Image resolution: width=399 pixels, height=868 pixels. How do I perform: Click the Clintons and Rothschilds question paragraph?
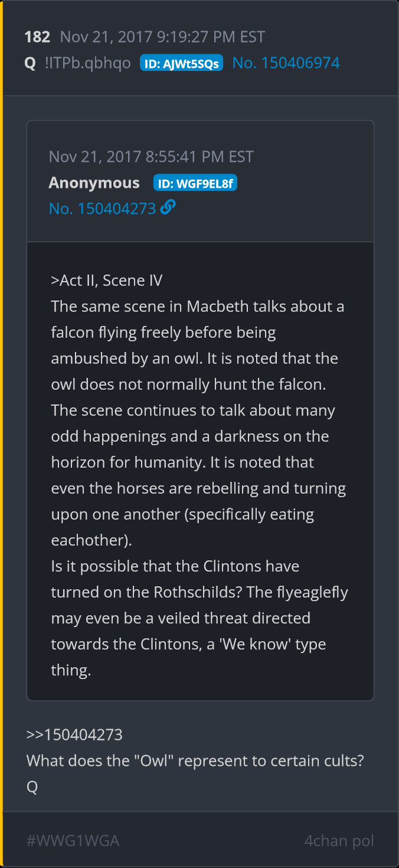(198, 618)
